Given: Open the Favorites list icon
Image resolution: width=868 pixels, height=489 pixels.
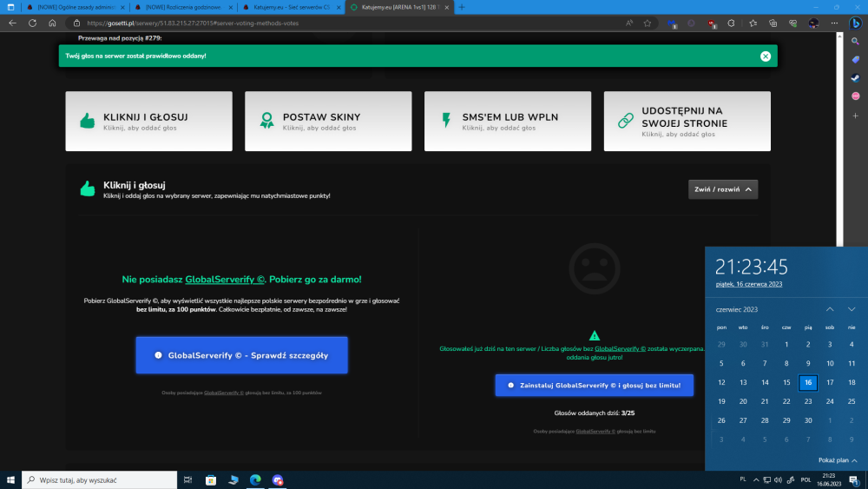Looking at the screenshot, I should pos(753,23).
